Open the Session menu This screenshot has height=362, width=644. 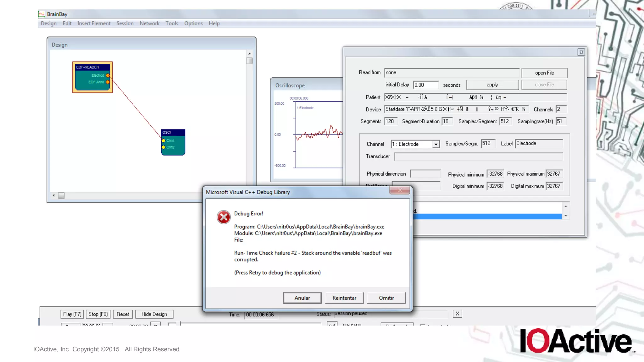coord(125,24)
